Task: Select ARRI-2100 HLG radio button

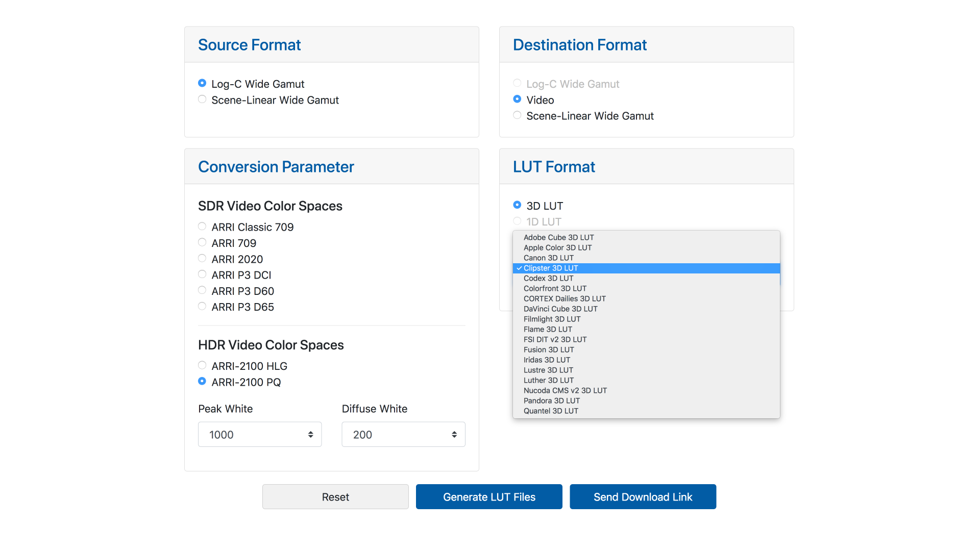Action: (202, 365)
